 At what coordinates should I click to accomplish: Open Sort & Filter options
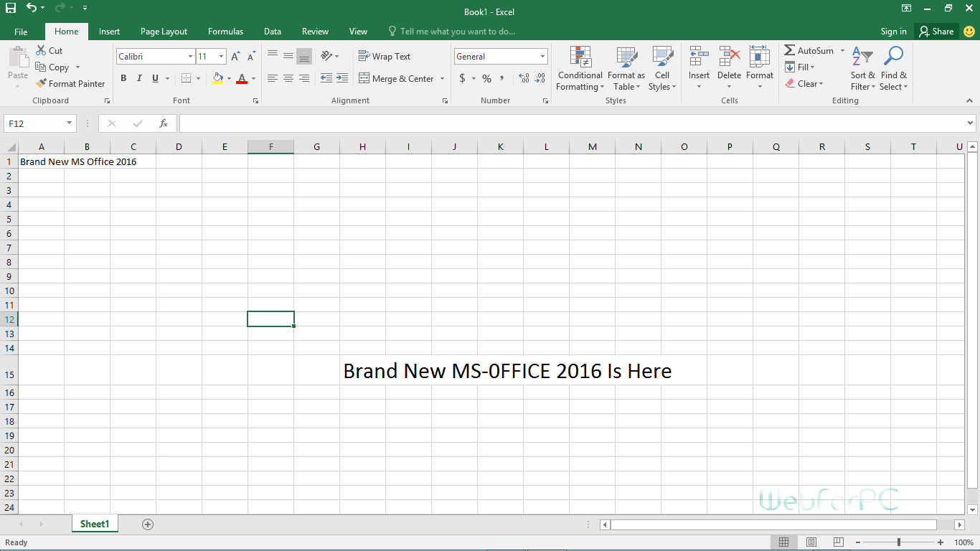pyautogui.click(x=863, y=69)
